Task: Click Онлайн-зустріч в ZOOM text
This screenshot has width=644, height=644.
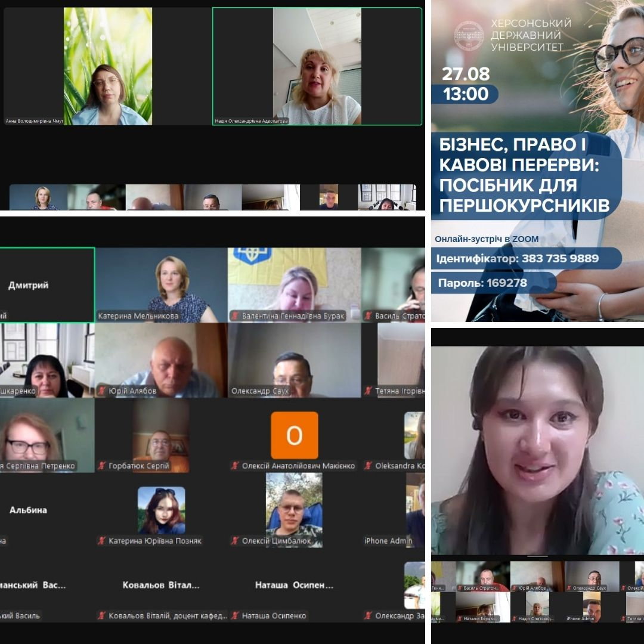Action: coord(487,239)
